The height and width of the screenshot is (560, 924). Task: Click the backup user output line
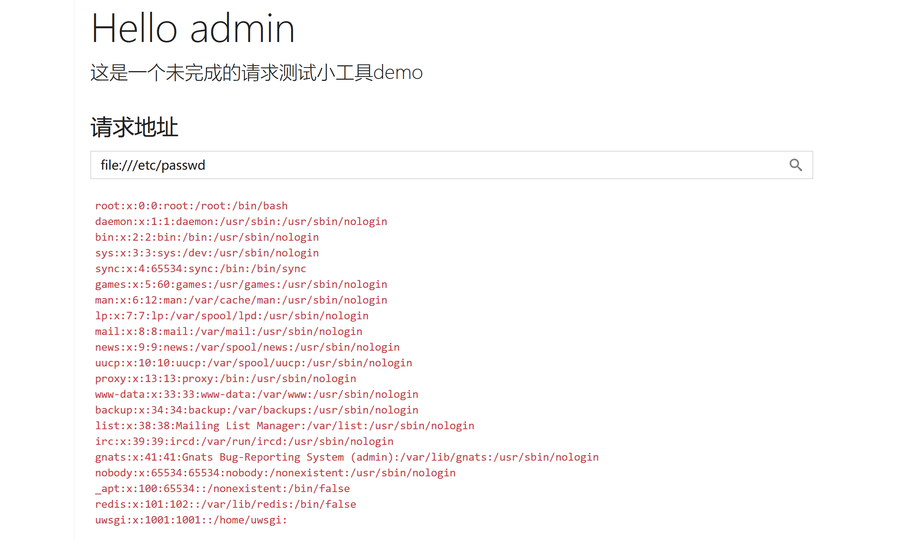(x=257, y=410)
